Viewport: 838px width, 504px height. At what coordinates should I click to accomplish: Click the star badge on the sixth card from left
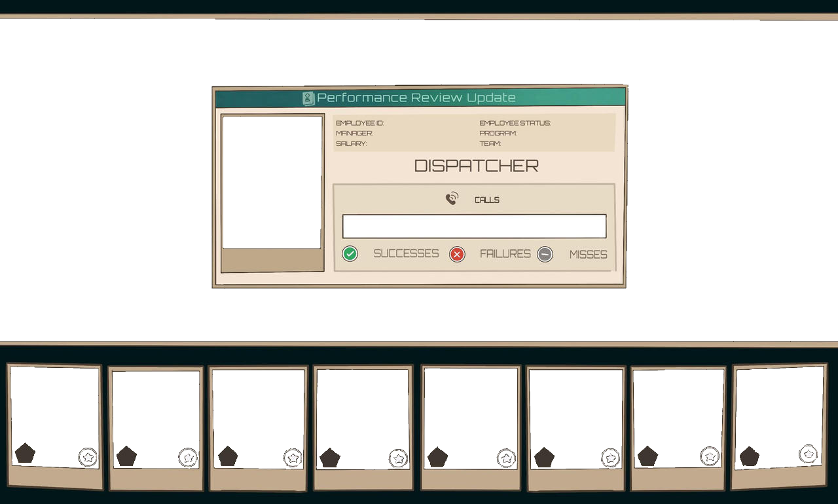(x=611, y=458)
